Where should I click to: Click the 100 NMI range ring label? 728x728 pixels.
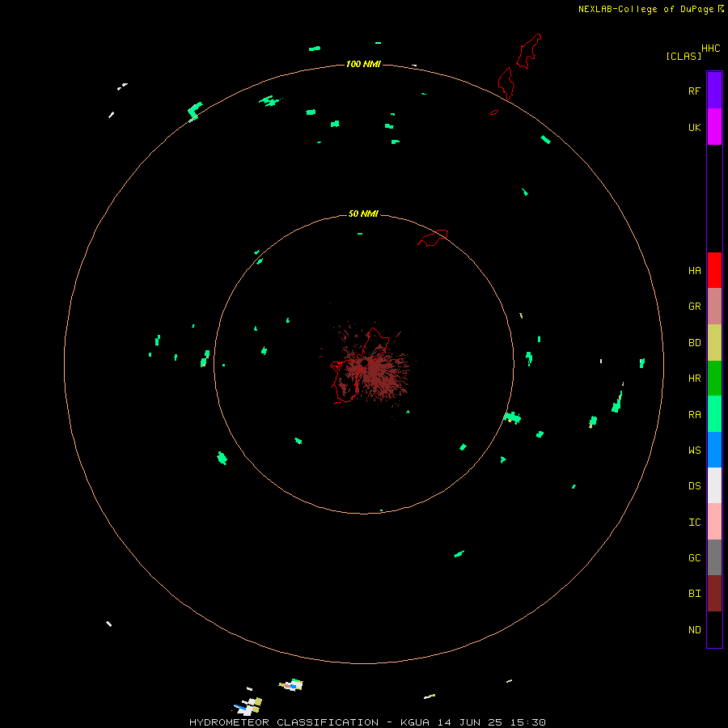click(363, 64)
